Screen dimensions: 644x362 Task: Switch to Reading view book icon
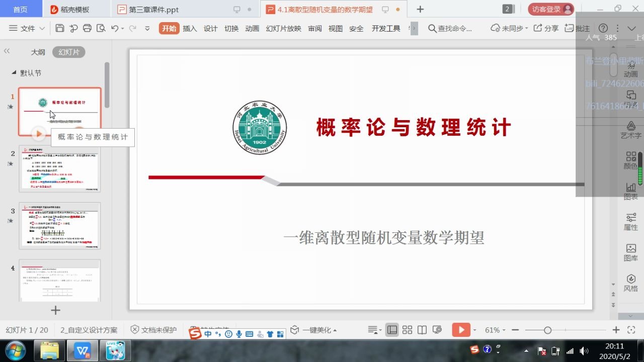(x=422, y=330)
